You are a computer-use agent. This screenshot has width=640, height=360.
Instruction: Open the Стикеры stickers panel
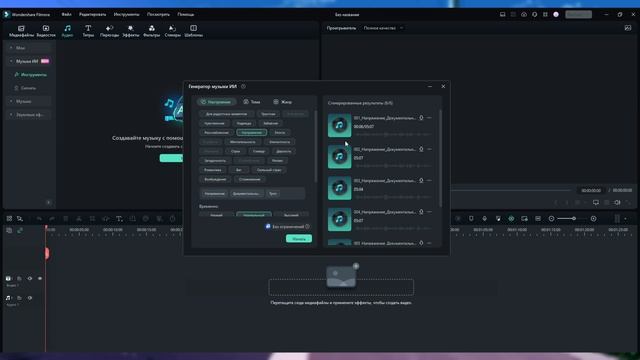tap(172, 31)
